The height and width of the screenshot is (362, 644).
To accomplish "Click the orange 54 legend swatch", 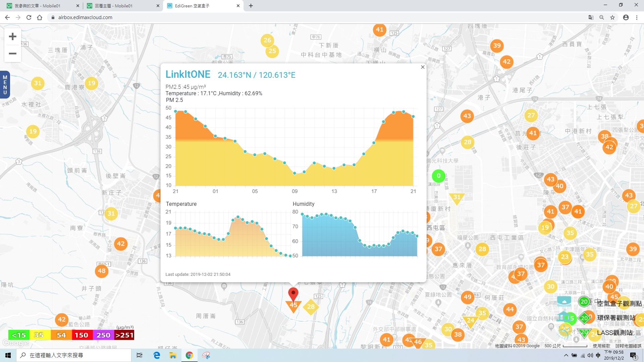I will pos(61,335).
